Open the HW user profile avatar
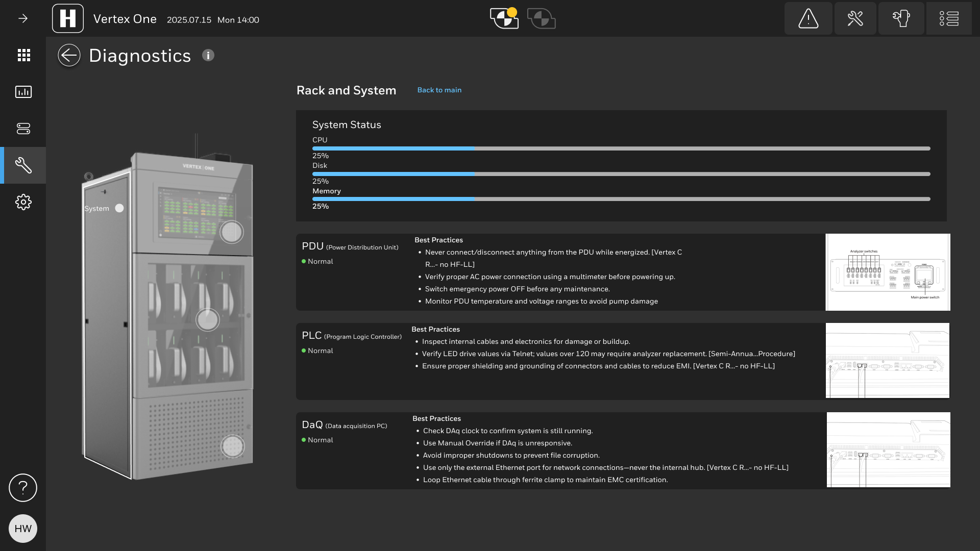980x551 pixels. pyautogui.click(x=23, y=529)
